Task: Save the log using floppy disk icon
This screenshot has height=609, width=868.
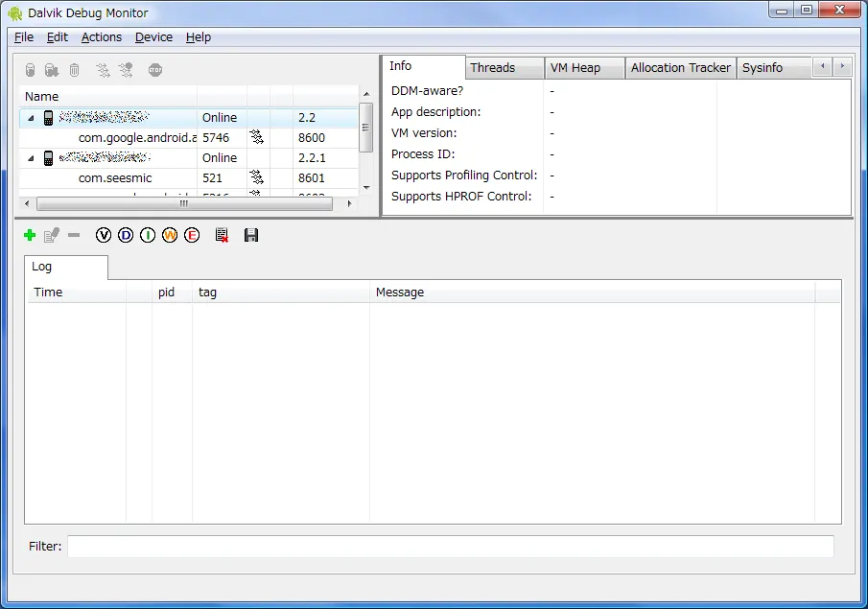Action: [x=251, y=235]
